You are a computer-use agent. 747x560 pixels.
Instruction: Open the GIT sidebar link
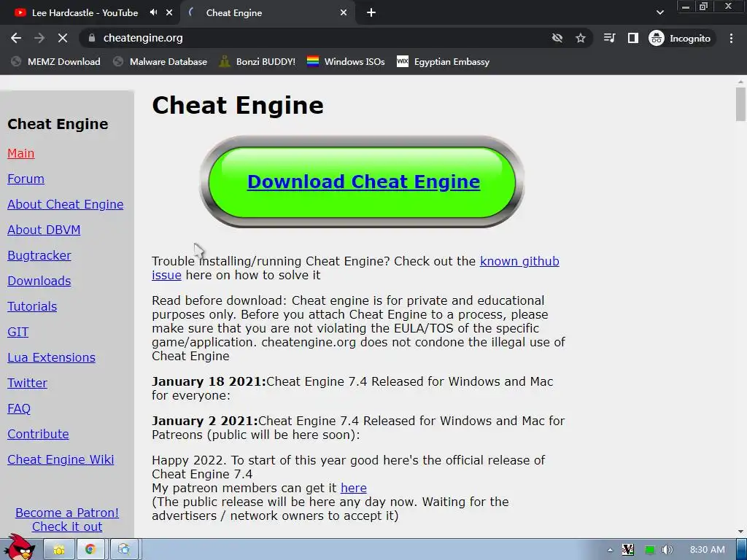coord(18,332)
